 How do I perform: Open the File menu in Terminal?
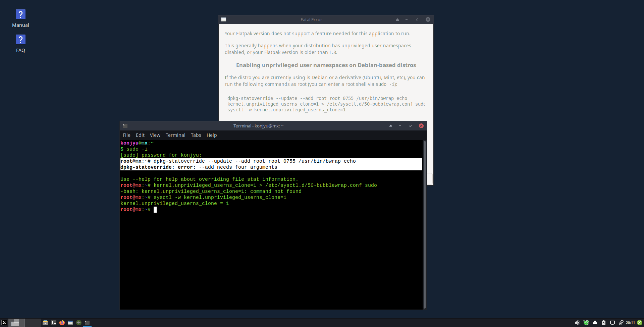126,135
